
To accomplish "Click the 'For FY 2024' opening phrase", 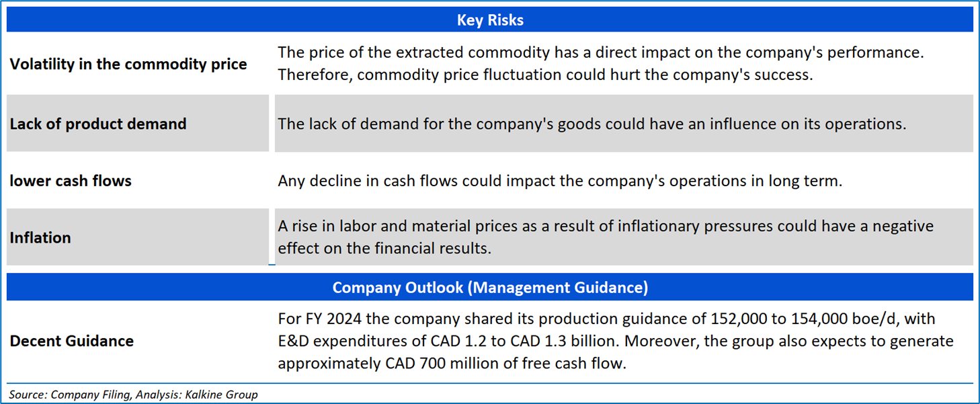I will pos(319,319).
